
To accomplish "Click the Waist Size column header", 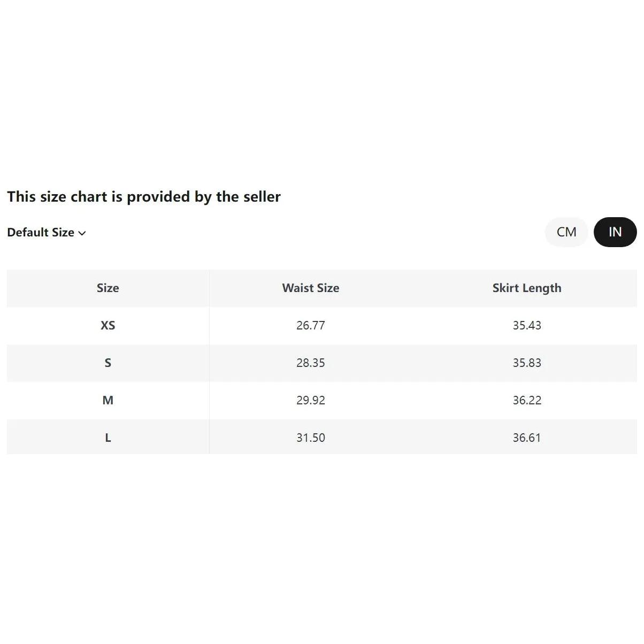I will point(311,288).
